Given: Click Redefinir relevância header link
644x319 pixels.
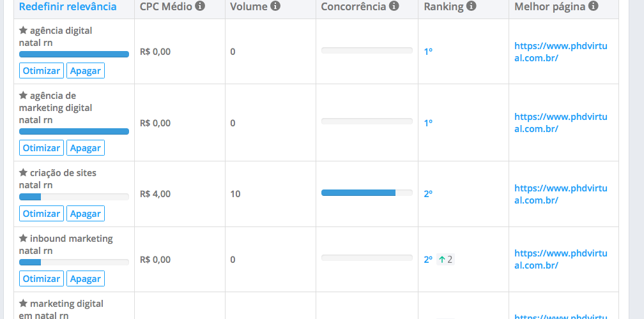Looking at the screenshot, I should [x=68, y=6].
